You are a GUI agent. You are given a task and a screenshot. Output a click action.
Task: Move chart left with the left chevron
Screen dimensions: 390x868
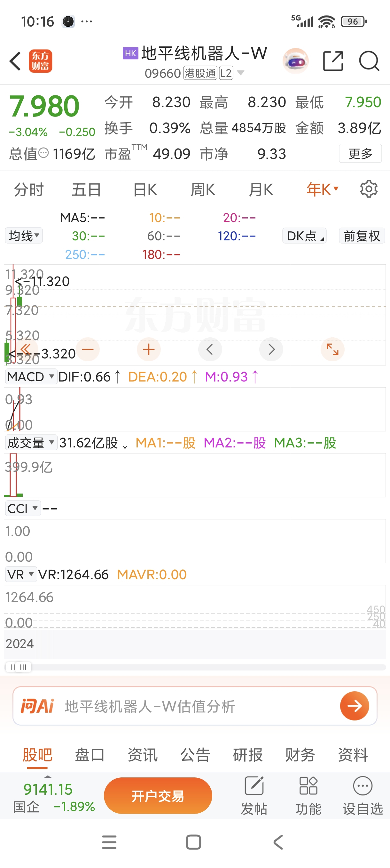point(210,349)
